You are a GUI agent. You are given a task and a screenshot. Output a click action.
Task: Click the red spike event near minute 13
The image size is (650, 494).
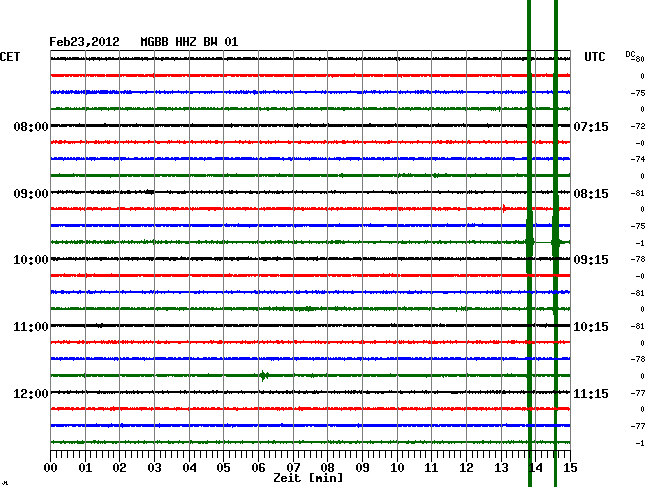point(504,208)
